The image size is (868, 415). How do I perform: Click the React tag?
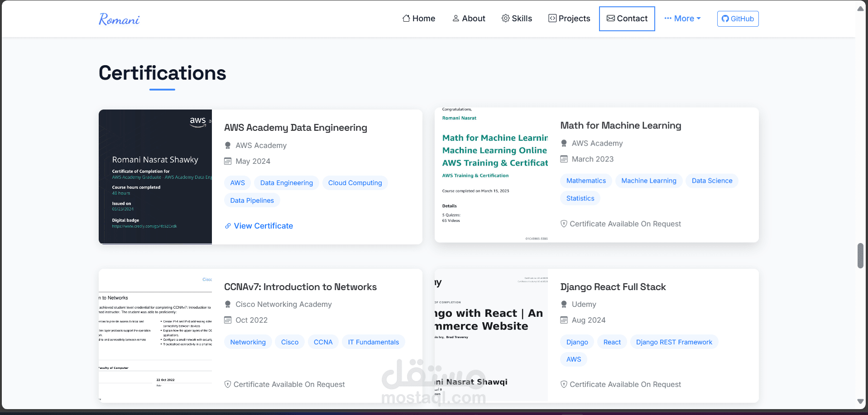(x=612, y=342)
